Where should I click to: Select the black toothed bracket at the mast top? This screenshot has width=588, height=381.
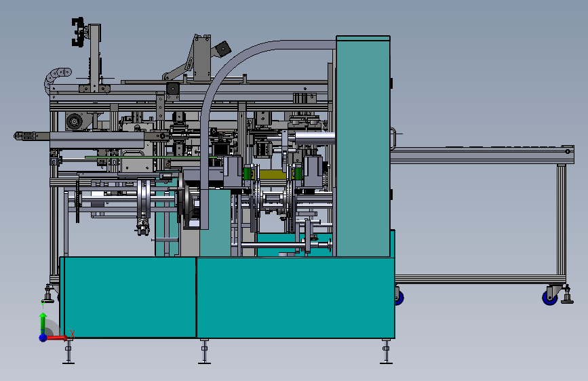(x=77, y=33)
